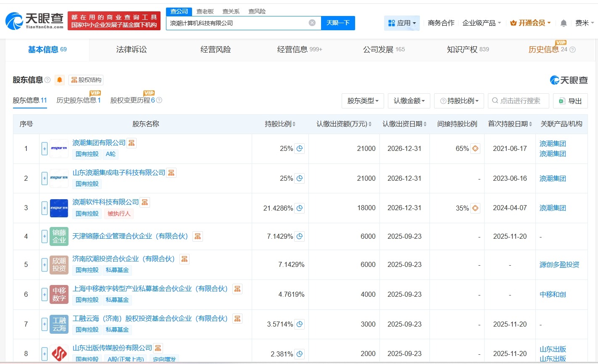Click Inspur logo thumbnail of 浪潮软件科技有限公司
The image size is (598, 364).
pos(58,208)
